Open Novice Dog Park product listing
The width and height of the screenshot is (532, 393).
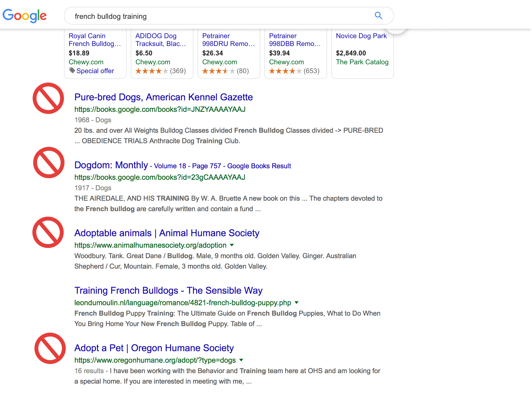pyautogui.click(x=361, y=36)
